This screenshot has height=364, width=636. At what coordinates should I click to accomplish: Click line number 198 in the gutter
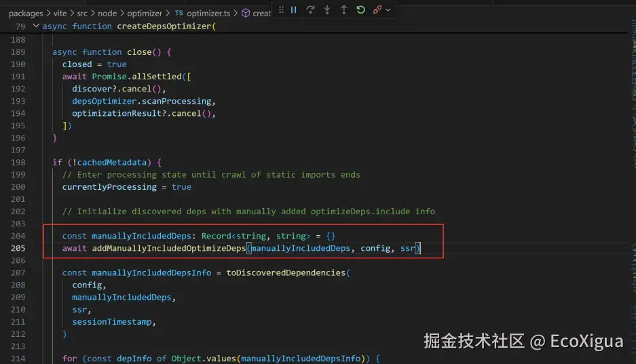pos(18,163)
